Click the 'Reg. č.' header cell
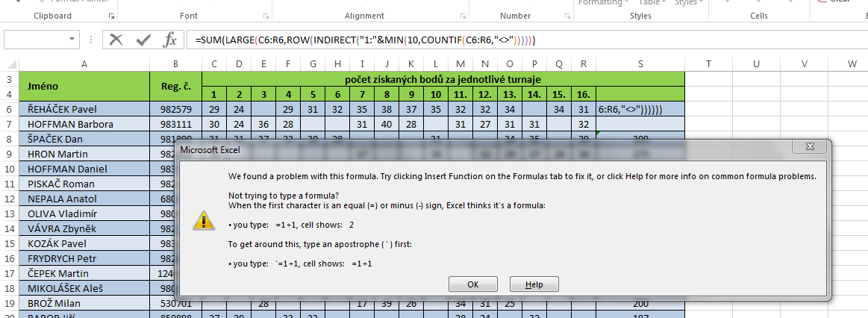 pyautogui.click(x=175, y=86)
